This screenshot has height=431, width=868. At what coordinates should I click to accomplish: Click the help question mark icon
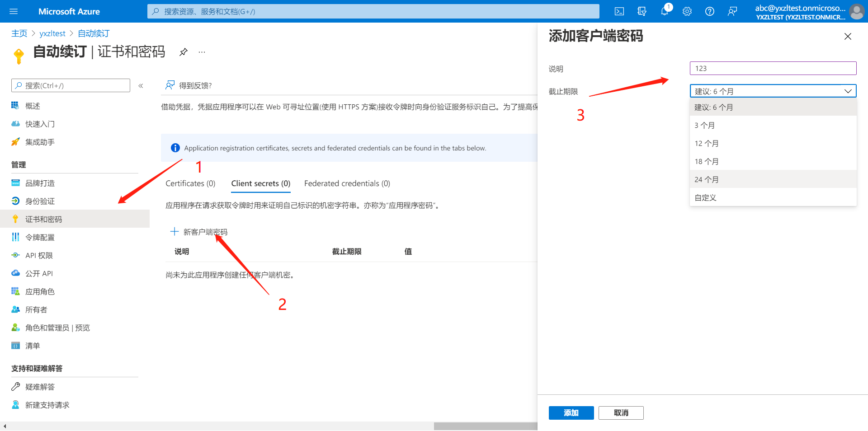point(710,11)
